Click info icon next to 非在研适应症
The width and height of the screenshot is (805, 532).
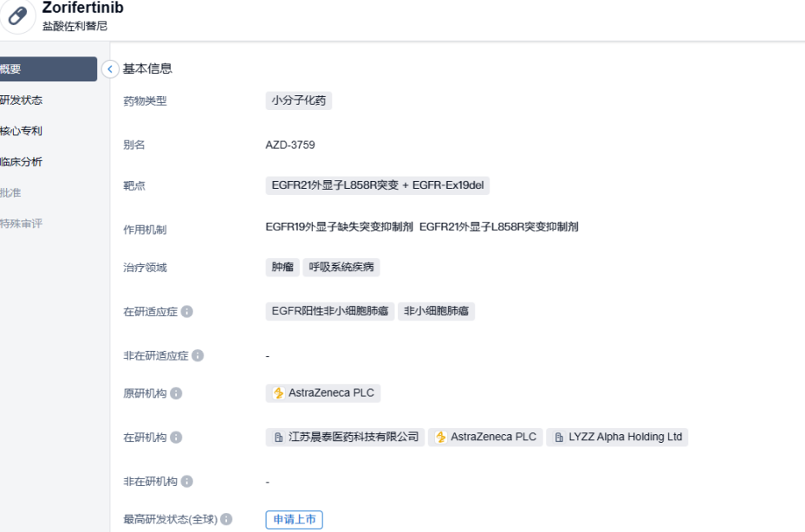click(198, 356)
